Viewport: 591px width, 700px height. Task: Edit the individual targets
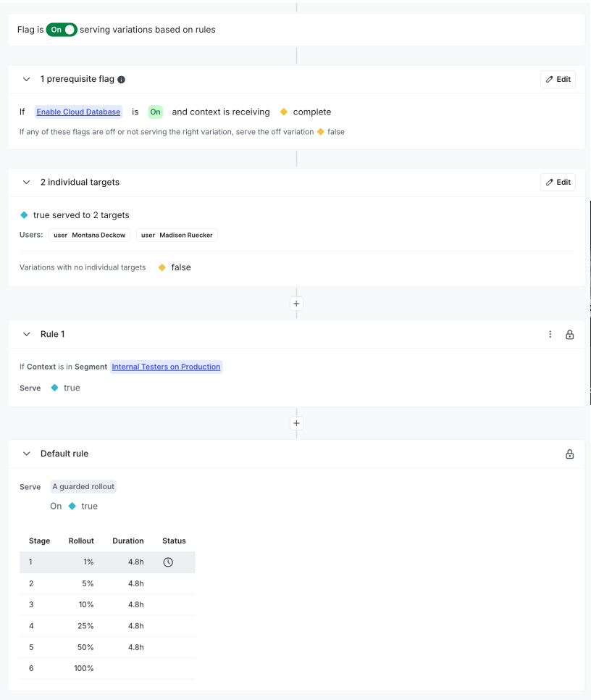(558, 183)
